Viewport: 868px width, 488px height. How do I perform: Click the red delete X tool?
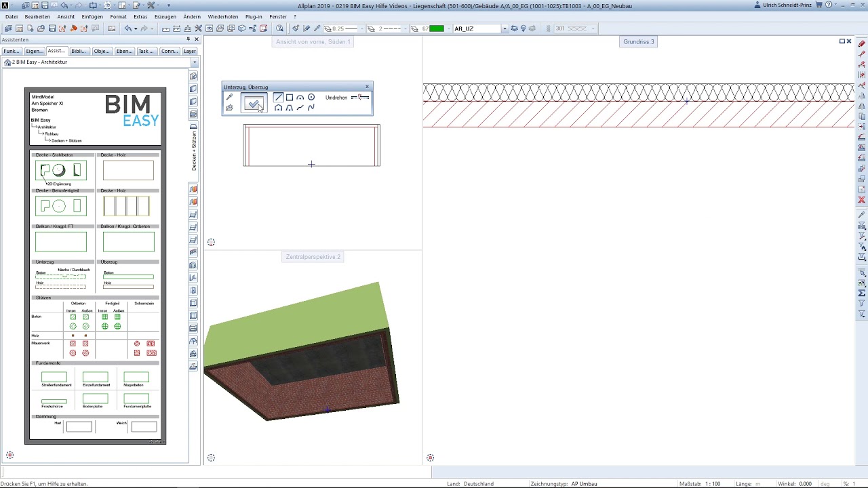click(x=862, y=200)
